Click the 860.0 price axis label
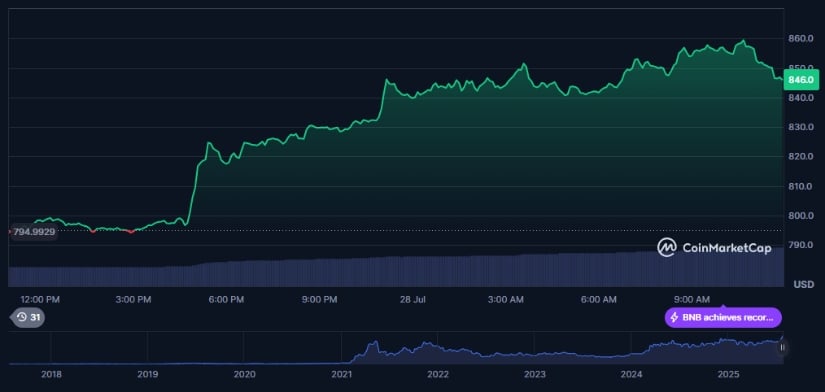Viewport: 825px width, 392px height. coord(801,38)
